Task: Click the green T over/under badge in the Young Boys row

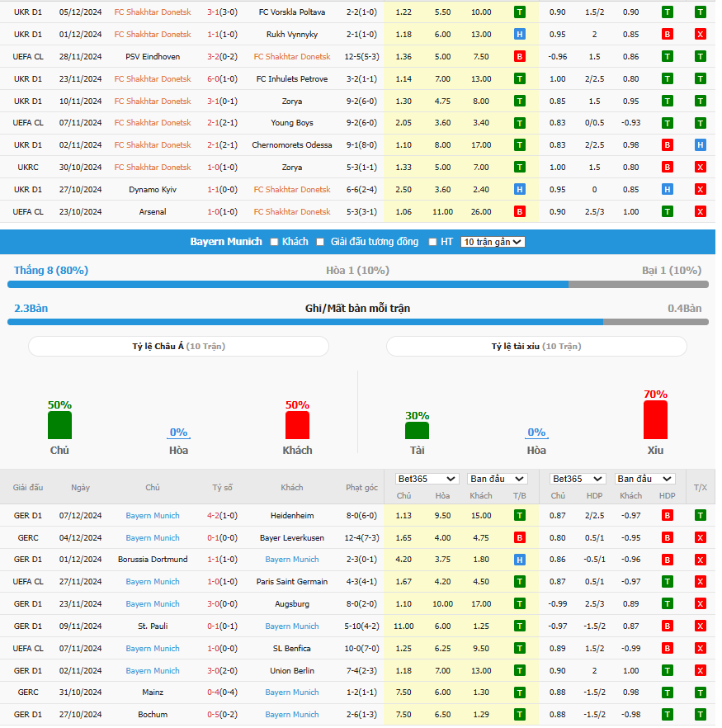Action: pyautogui.click(x=701, y=123)
